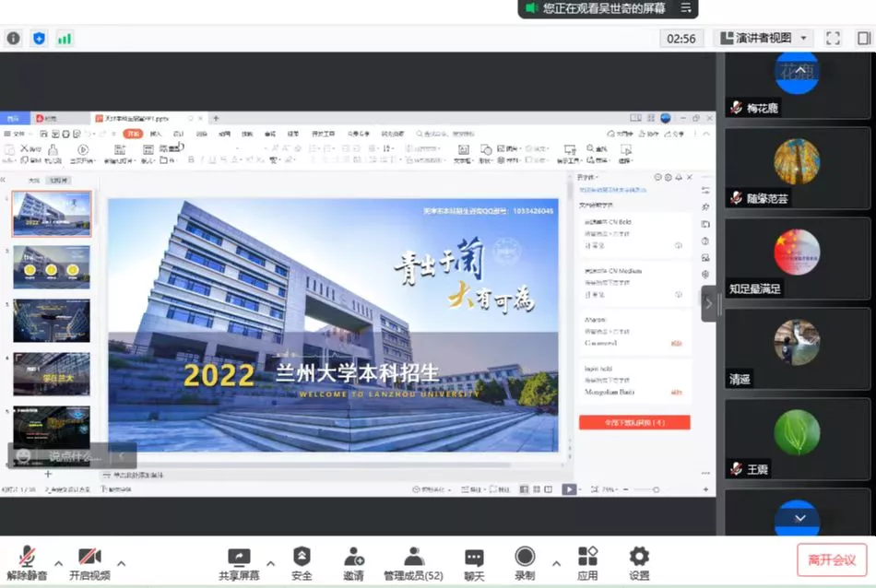Click the blue user avatar in WPS title bar
The image size is (876, 588).
click(666, 118)
